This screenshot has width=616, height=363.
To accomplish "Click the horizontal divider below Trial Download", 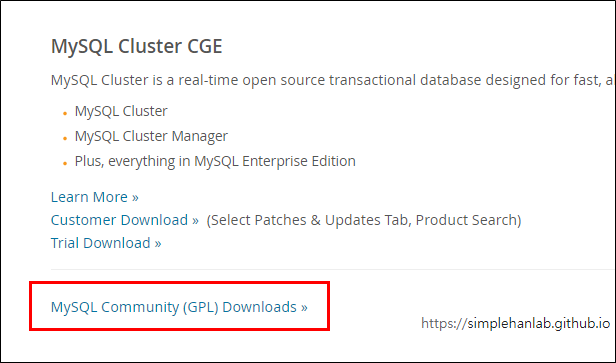I will coord(333,270).
